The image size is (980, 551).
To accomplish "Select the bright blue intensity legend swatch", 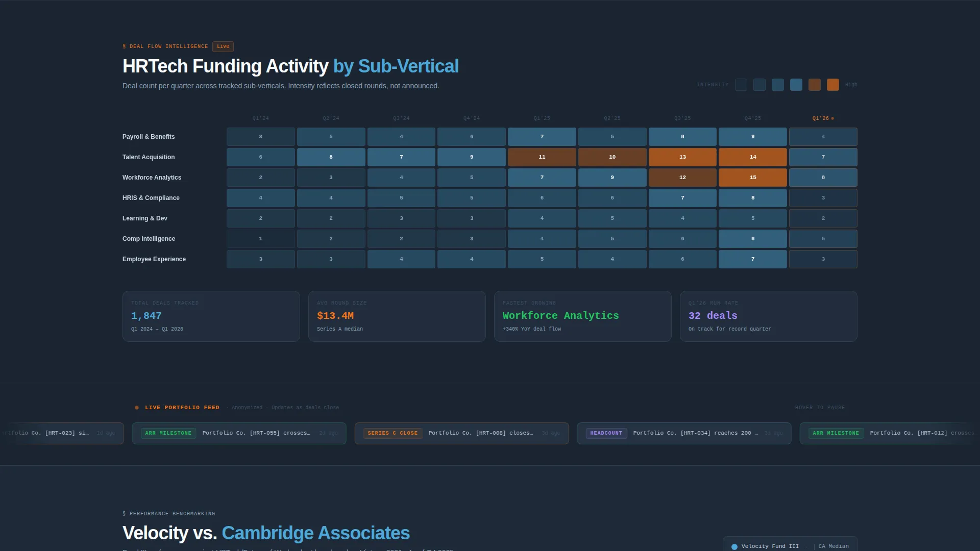I will [796, 85].
